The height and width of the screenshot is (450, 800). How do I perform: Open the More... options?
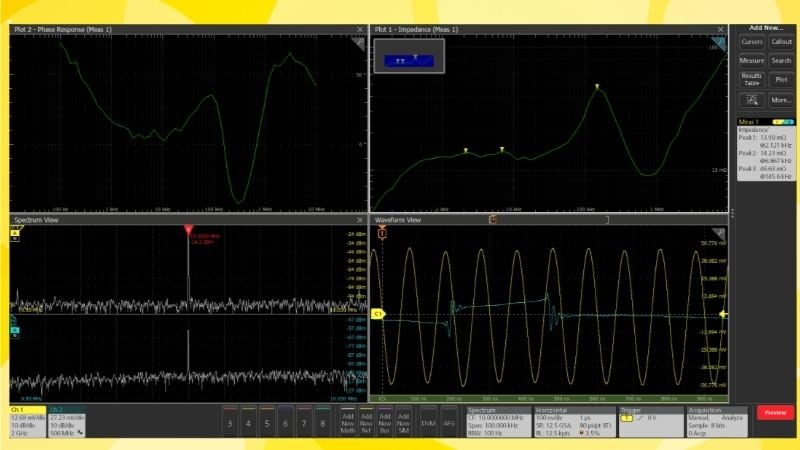[x=781, y=100]
